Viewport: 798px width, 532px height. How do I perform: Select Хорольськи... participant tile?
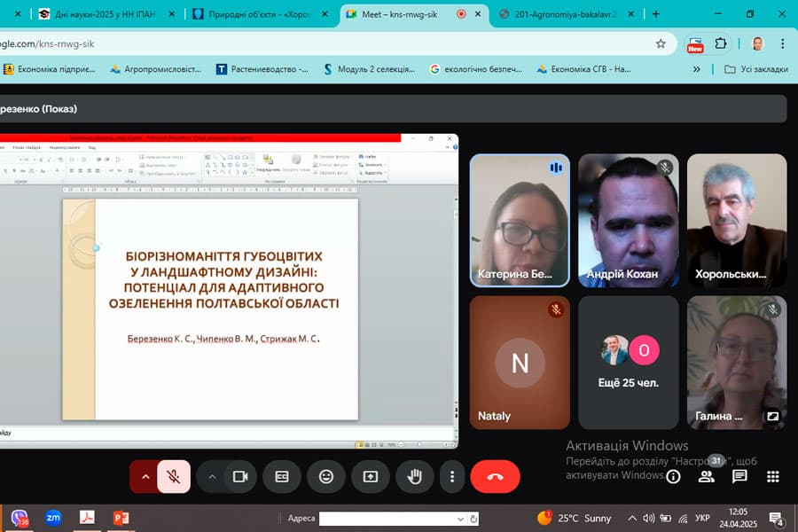tap(737, 221)
